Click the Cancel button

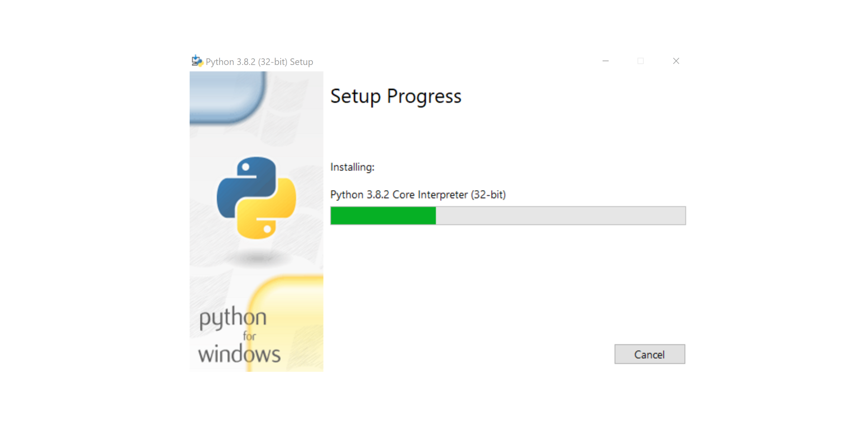click(x=649, y=354)
